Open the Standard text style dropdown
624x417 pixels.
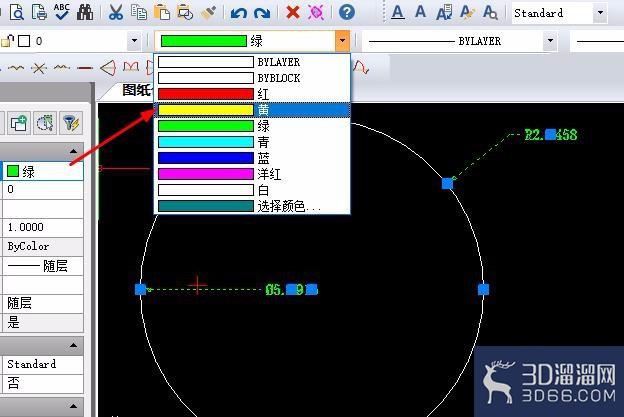[600, 13]
